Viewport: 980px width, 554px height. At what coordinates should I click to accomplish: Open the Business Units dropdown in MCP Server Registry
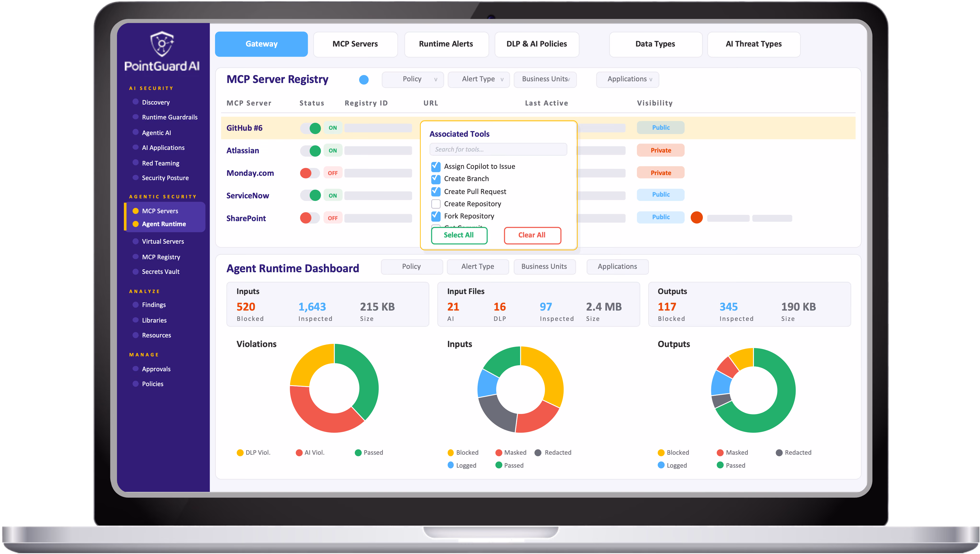point(545,79)
